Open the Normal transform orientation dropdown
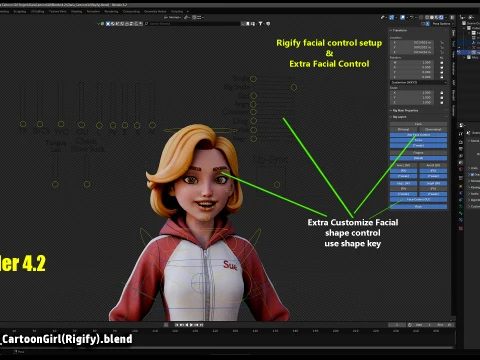 click(173, 17)
